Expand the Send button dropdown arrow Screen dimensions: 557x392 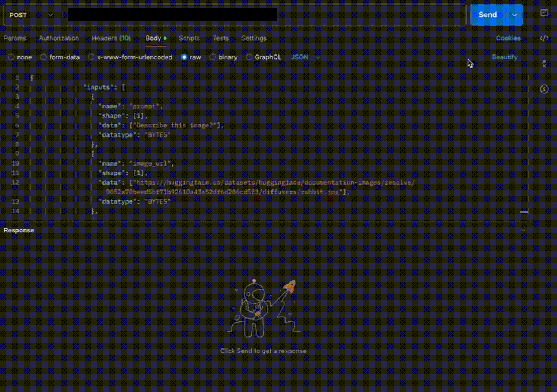[x=514, y=15]
